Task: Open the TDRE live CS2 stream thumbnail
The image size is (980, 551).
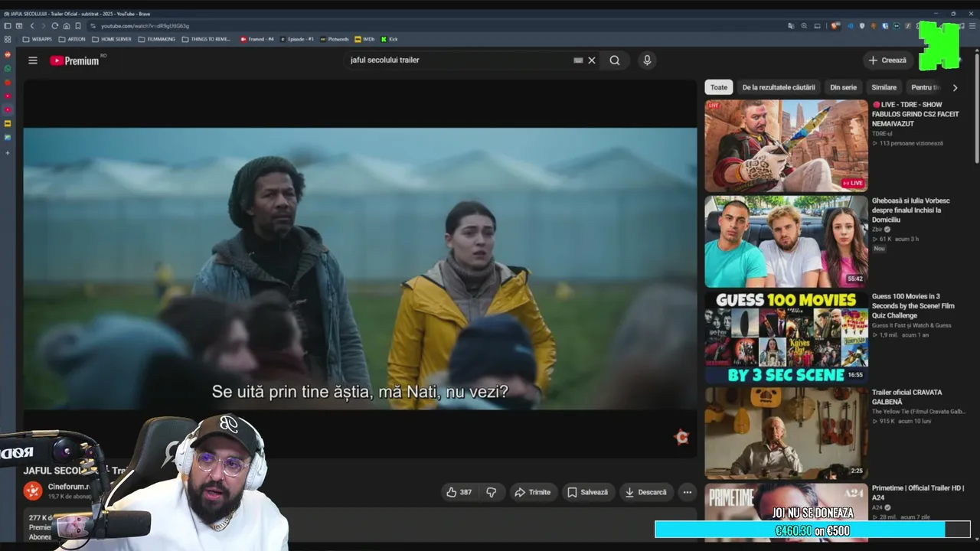Action: click(x=786, y=145)
